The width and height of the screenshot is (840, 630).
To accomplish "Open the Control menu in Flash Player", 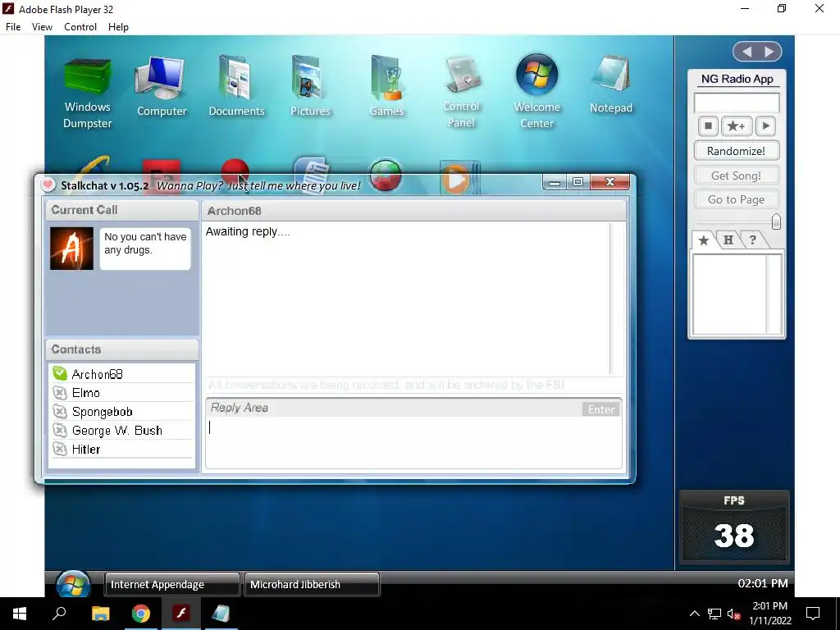I will [x=80, y=27].
